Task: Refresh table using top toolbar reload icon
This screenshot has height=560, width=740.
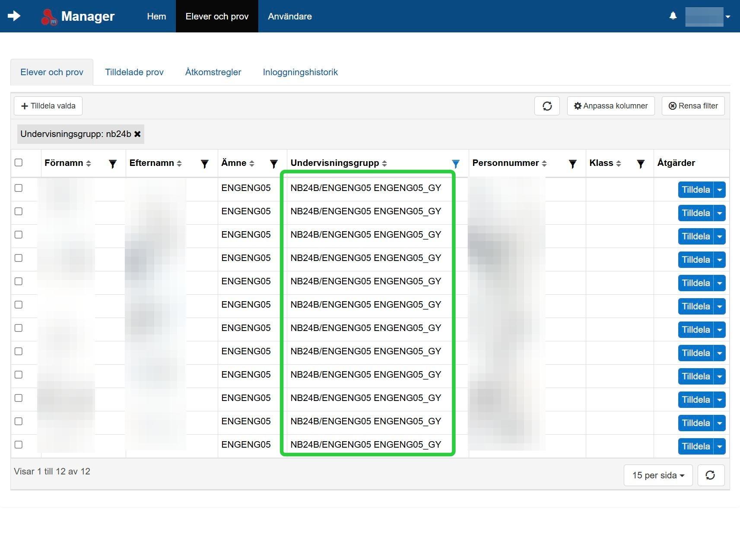Action: pos(547,106)
